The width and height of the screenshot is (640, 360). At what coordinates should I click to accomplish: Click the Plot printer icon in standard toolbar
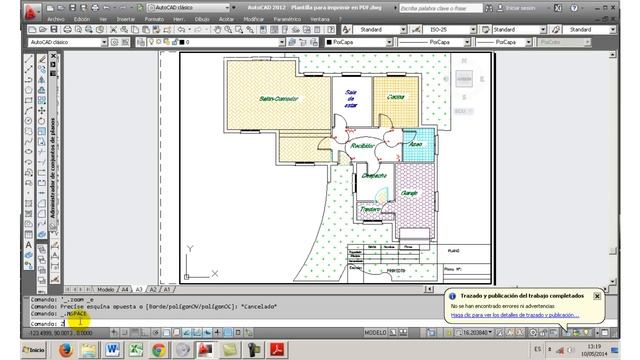[67, 29]
